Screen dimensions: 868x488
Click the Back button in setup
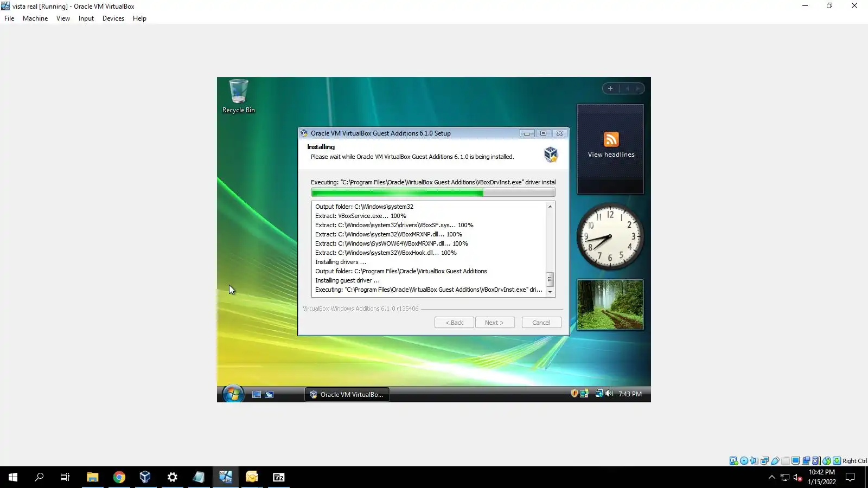click(x=454, y=323)
